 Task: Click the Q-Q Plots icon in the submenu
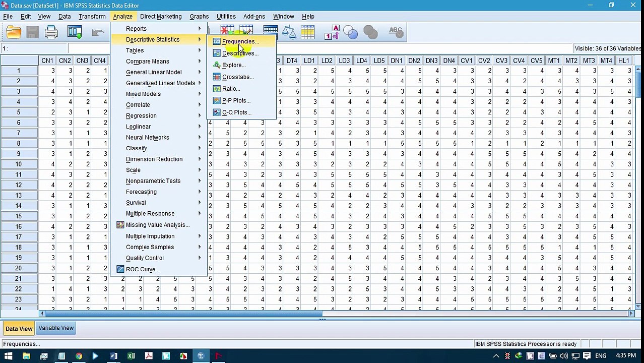pos(217,112)
